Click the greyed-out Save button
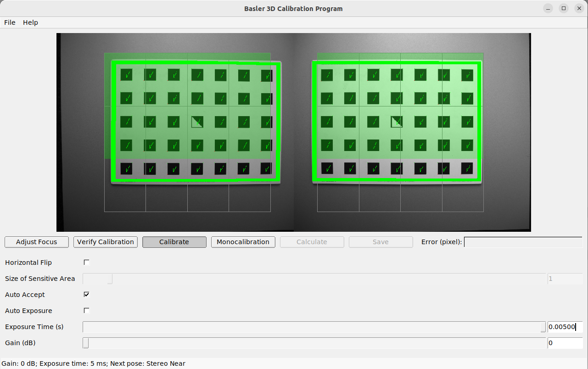Image resolution: width=588 pixels, height=369 pixels. click(381, 242)
